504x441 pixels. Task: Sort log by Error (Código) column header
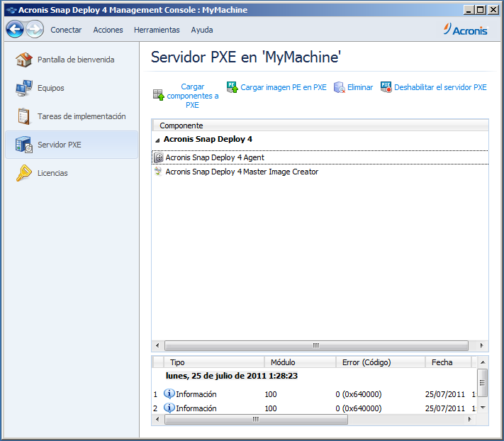(x=381, y=362)
